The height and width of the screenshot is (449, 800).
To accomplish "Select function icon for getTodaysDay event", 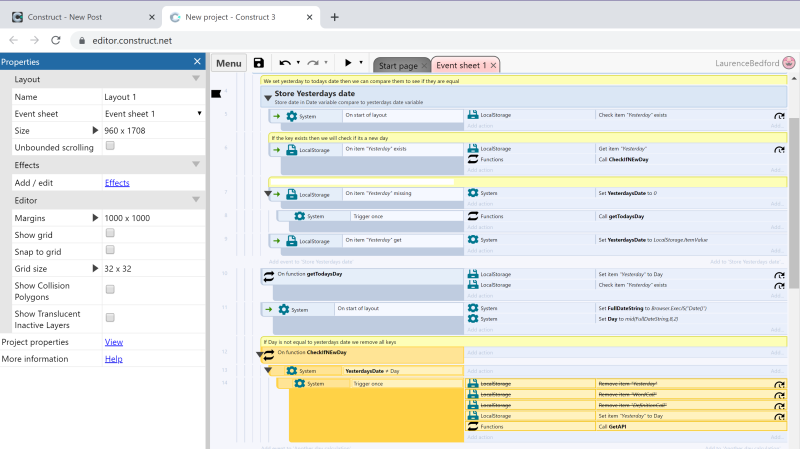I will point(268,276).
